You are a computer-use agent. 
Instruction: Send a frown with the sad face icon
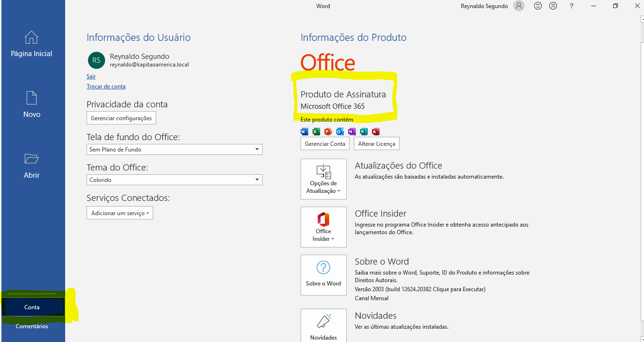(553, 6)
